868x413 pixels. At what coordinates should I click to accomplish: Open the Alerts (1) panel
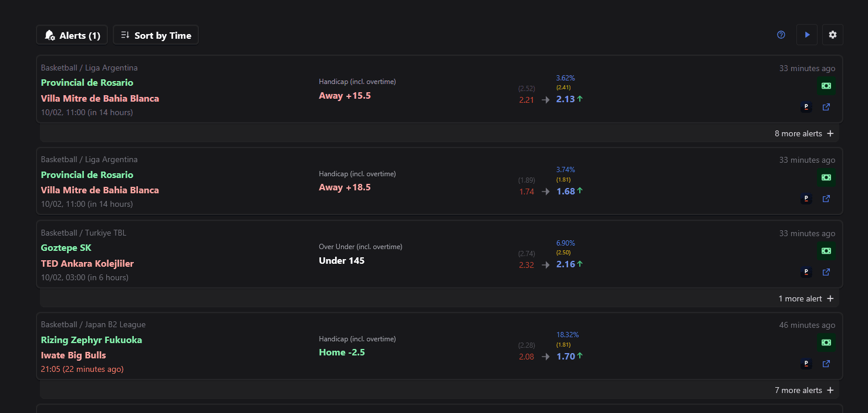pyautogui.click(x=72, y=35)
